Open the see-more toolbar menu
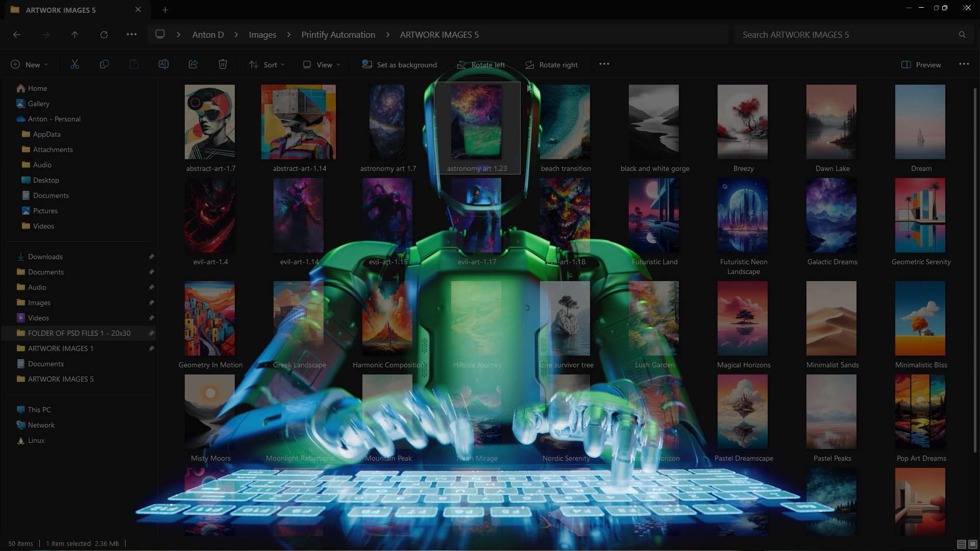Image resolution: width=980 pixels, height=551 pixels. point(604,64)
